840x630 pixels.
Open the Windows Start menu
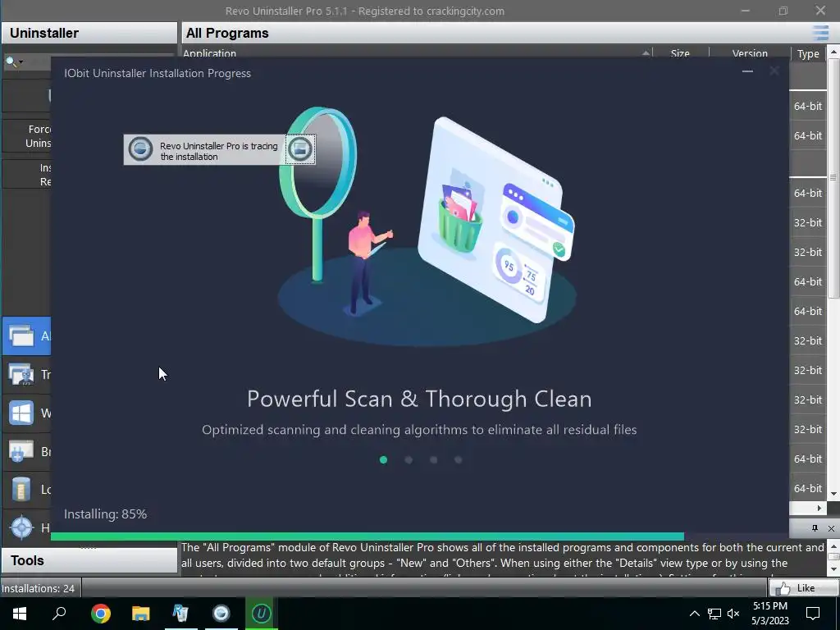tap(20, 614)
